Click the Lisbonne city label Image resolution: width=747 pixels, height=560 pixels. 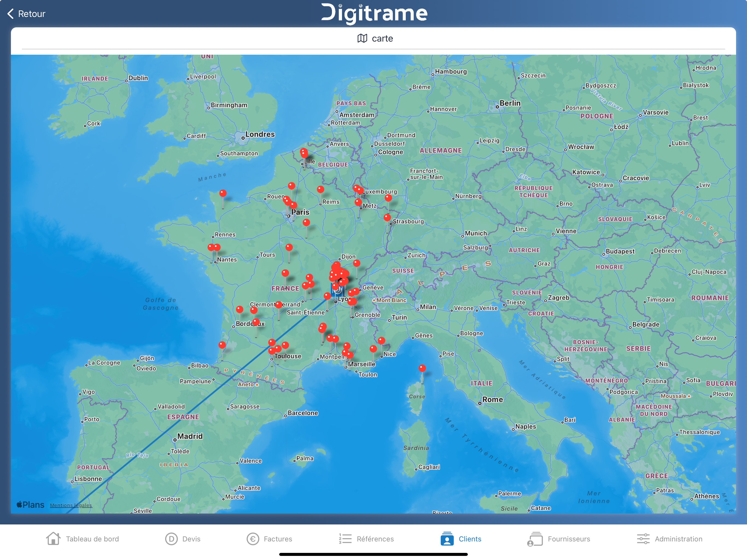[88, 479]
